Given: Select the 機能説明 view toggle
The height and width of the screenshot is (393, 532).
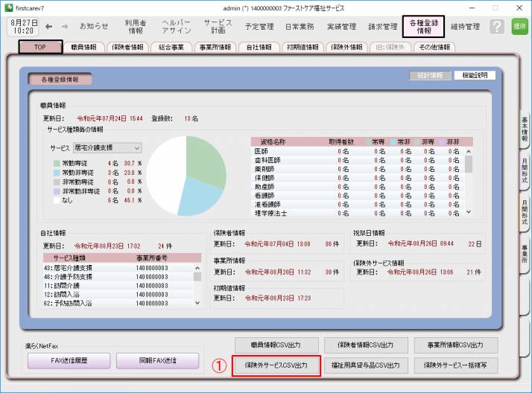Looking at the screenshot, I should [x=474, y=76].
